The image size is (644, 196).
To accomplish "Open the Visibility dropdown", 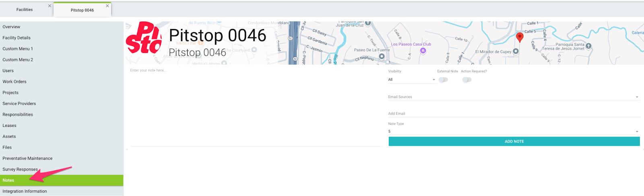I will coord(411,80).
